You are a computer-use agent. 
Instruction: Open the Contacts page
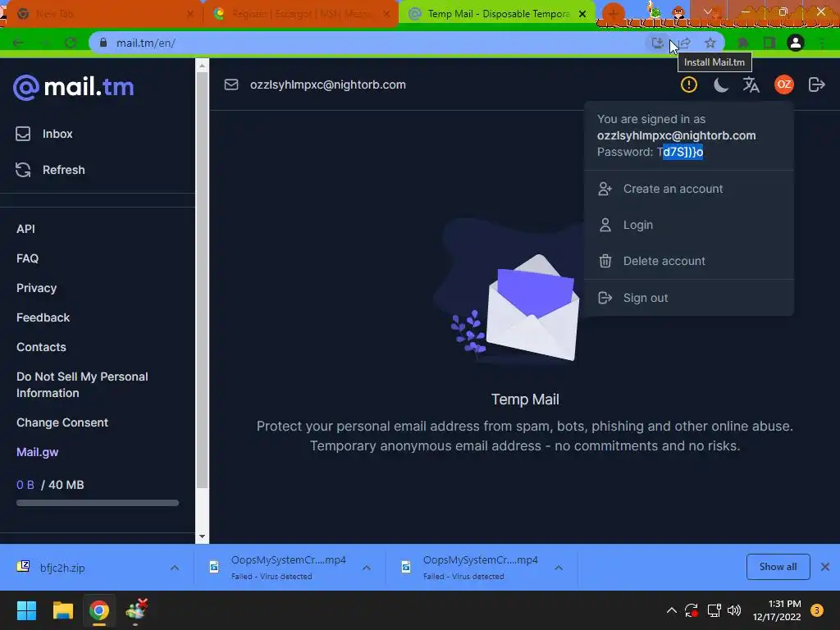[41, 347]
